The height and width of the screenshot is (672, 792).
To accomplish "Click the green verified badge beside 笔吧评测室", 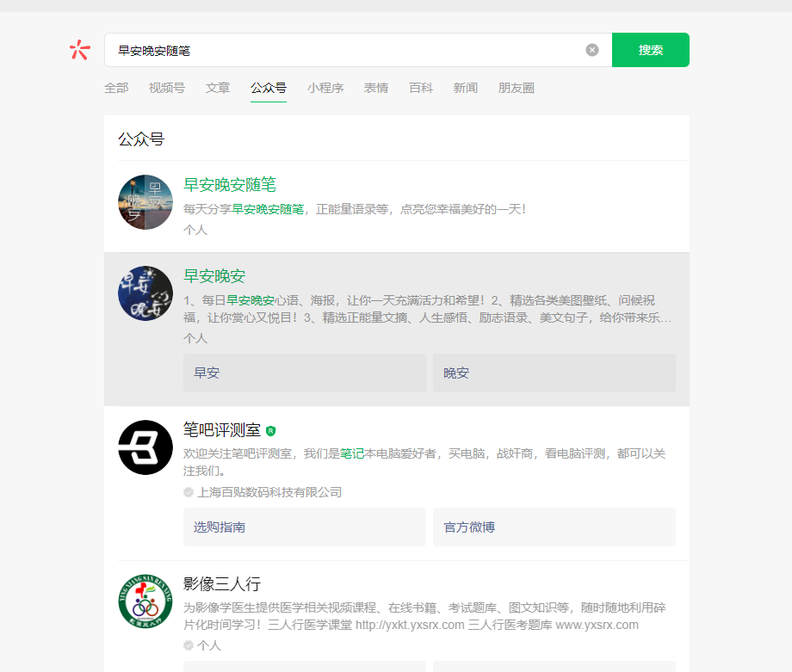I will (270, 431).
